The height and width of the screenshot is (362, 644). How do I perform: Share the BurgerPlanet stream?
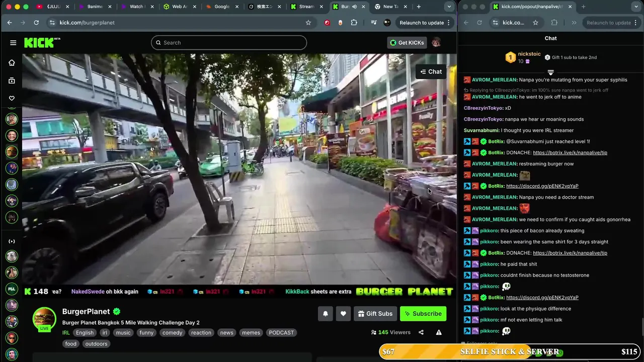tap(421, 332)
